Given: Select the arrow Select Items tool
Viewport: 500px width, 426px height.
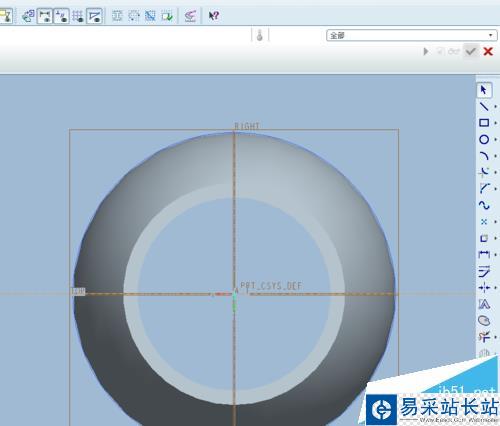Looking at the screenshot, I should pyautogui.click(x=484, y=90).
